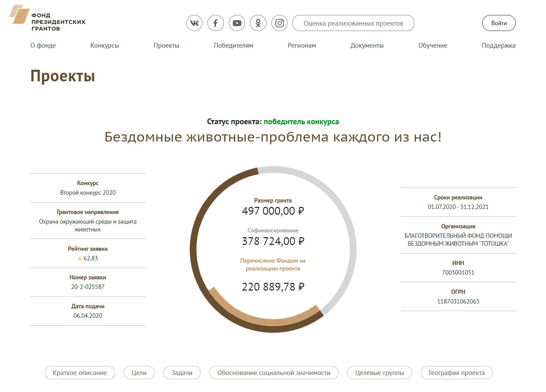The image size is (546, 392).
Task: Open the Документы menu item
Action: (367, 45)
